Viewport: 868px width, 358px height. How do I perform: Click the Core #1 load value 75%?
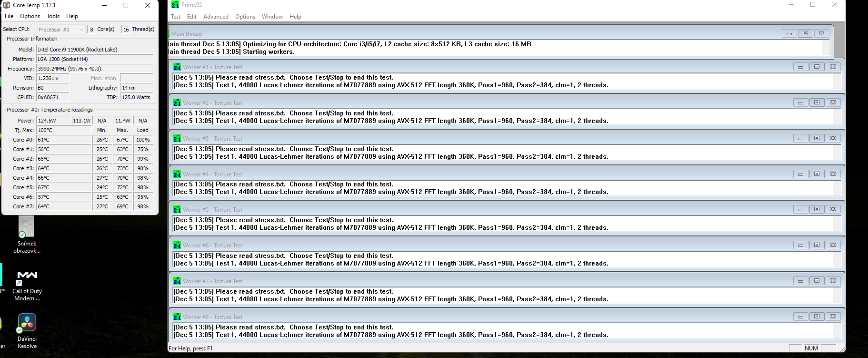tap(143, 149)
